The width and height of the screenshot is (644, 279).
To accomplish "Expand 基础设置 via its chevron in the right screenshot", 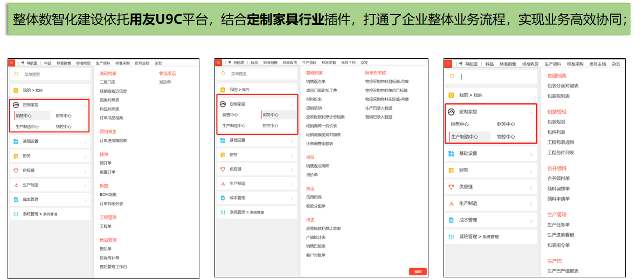I will pyautogui.click(x=531, y=154).
